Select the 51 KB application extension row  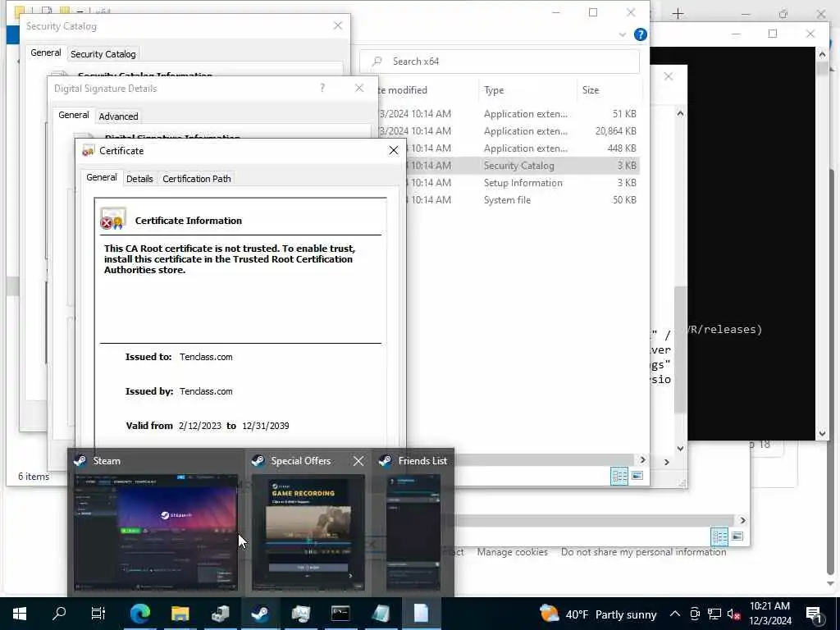click(509, 113)
